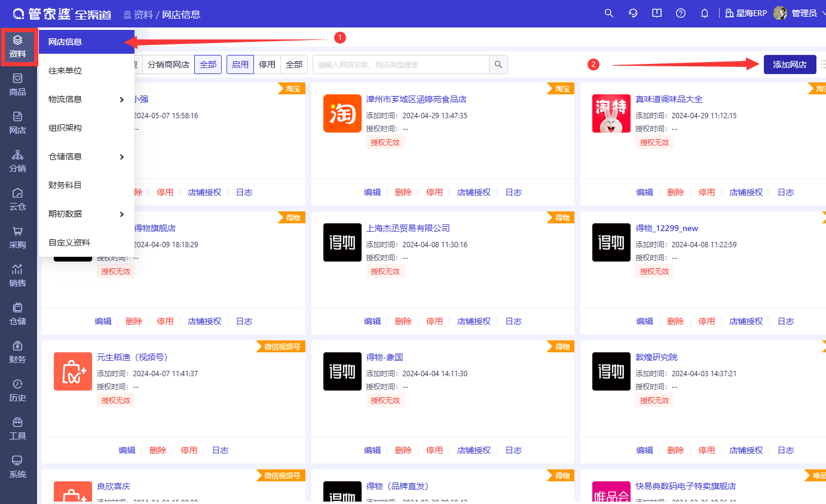The width and height of the screenshot is (826, 504).
Task: Click the 管理员 avatar picture
Action: point(780,13)
